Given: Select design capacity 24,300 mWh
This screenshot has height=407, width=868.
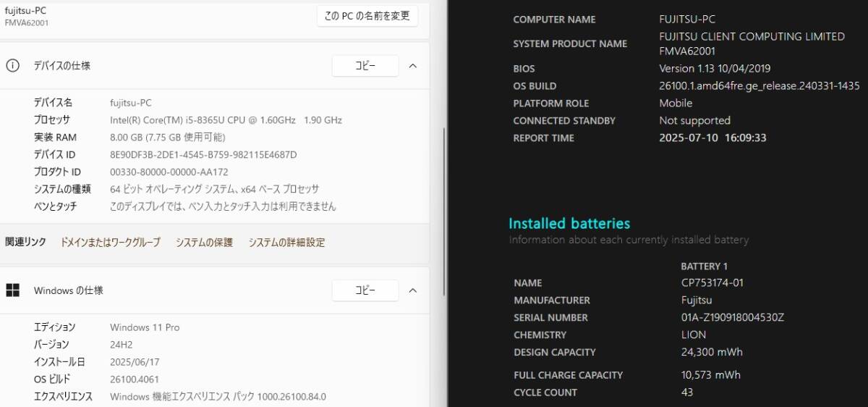Looking at the screenshot, I should (x=712, y=353).
